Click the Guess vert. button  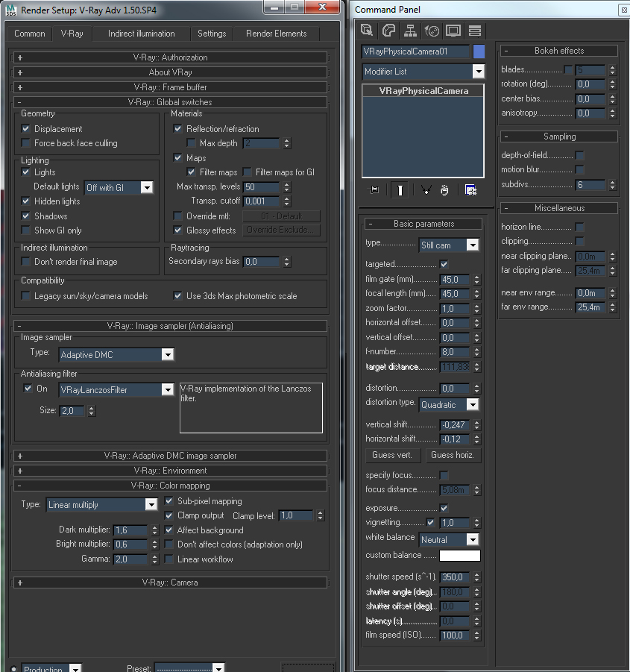click(x=392, y=455)
